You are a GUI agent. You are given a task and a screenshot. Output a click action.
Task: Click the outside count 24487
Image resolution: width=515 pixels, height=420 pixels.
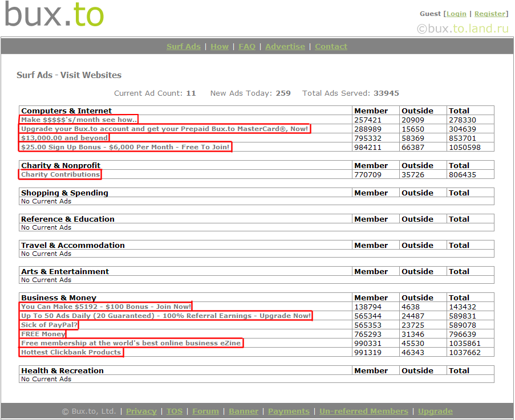pyautogui.click(x=412, y=316)
